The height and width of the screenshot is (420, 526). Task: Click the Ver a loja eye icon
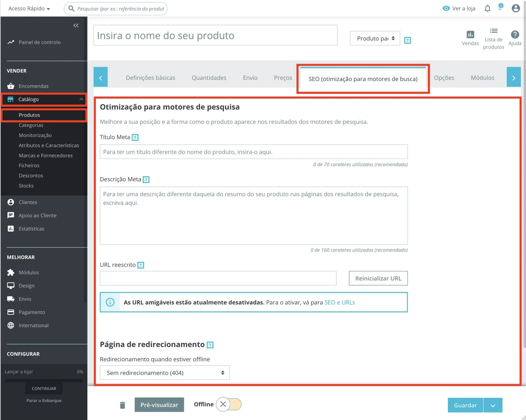[446, 8]
